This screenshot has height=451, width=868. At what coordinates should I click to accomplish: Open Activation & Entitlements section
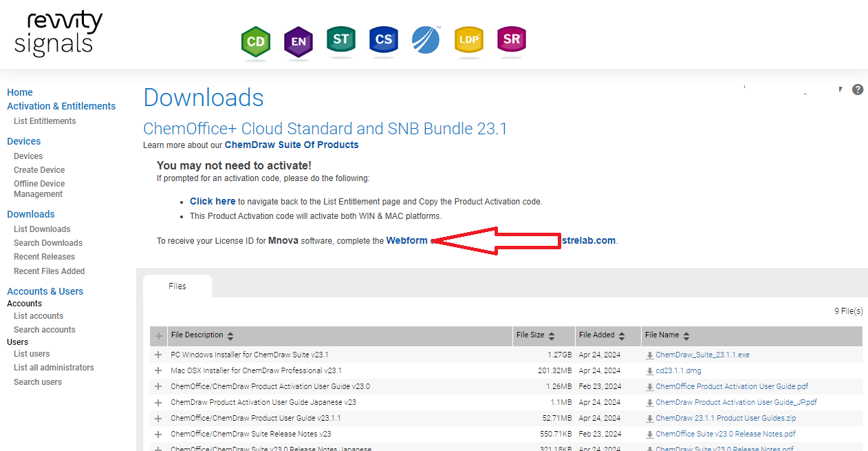click(61, 106)
